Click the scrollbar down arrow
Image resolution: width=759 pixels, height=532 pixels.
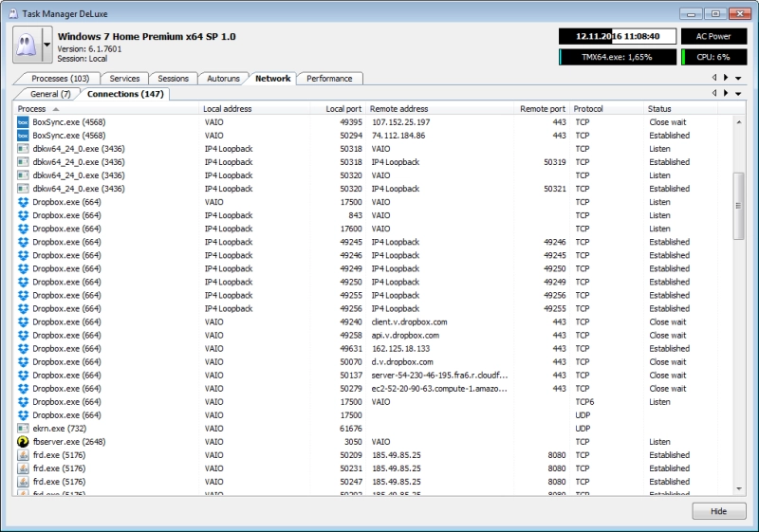739,489
